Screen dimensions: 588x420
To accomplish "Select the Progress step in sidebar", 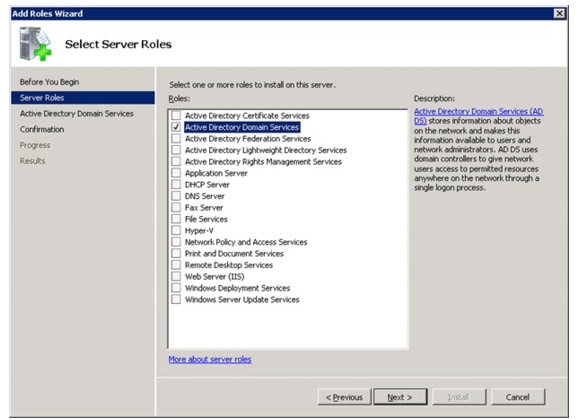I will pyautogui.click(x=35, y=145).
